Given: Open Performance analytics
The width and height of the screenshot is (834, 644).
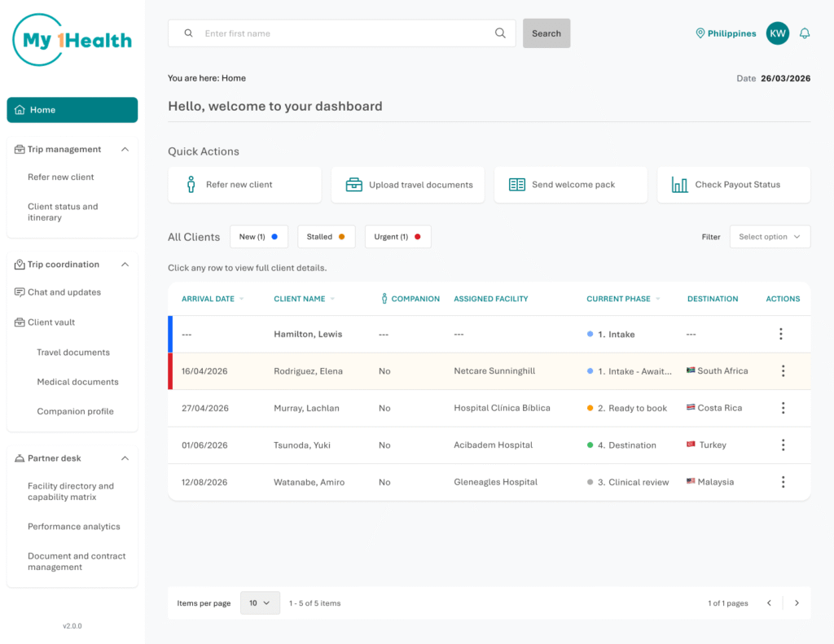Looking at the screenshot, I should [74, 527].
